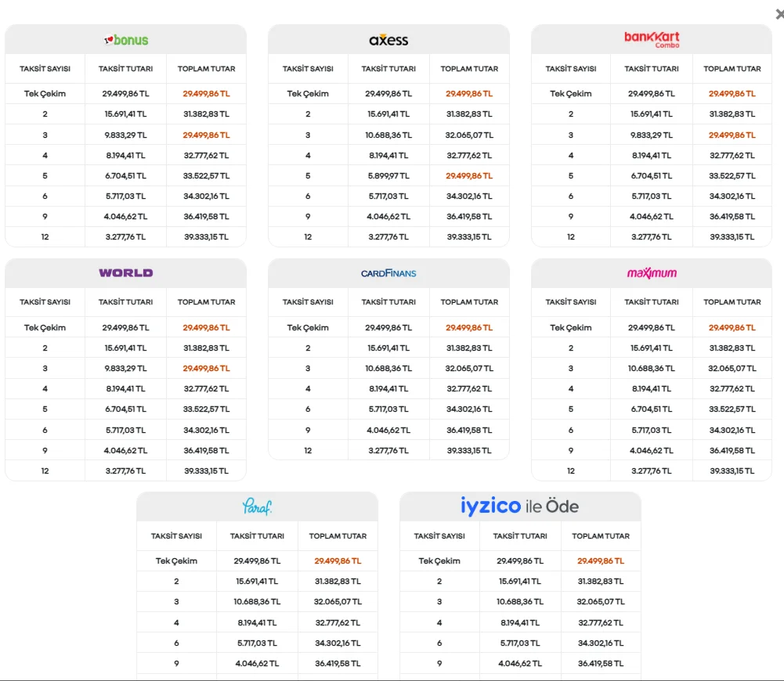Click the Axess card logo
The height and width of the screenshot is (681, 784).
click(388, 40)
